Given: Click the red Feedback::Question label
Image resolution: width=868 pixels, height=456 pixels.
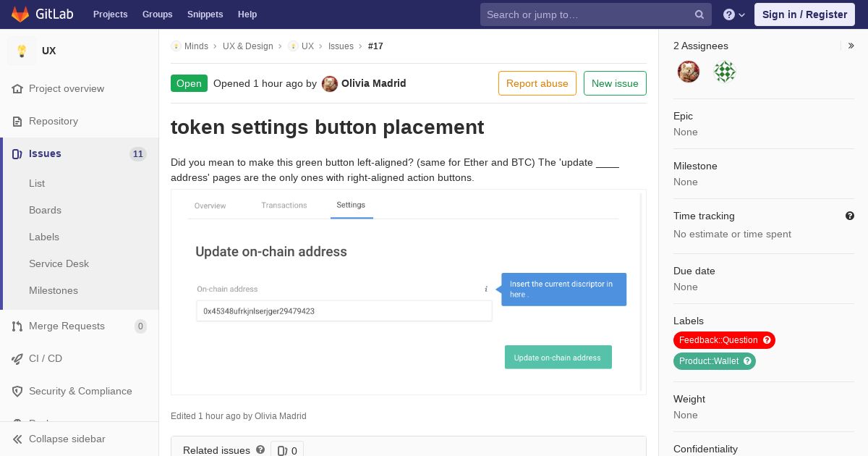Looking at the screenshot, I should point(718,340).
